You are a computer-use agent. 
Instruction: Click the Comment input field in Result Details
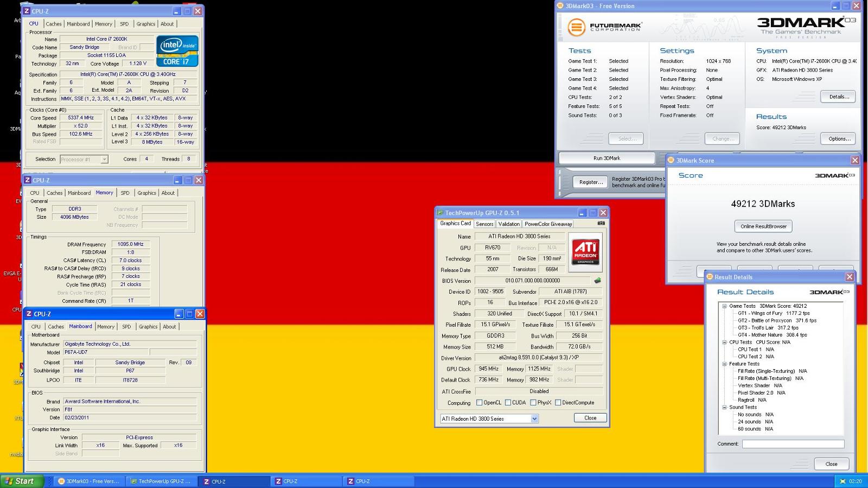click(x=793, y=444)
